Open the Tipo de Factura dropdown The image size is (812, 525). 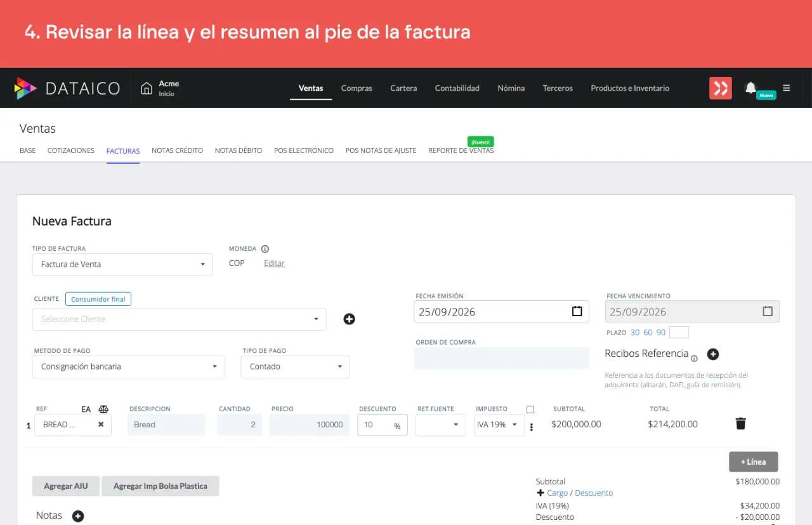[x=122, y=265]
